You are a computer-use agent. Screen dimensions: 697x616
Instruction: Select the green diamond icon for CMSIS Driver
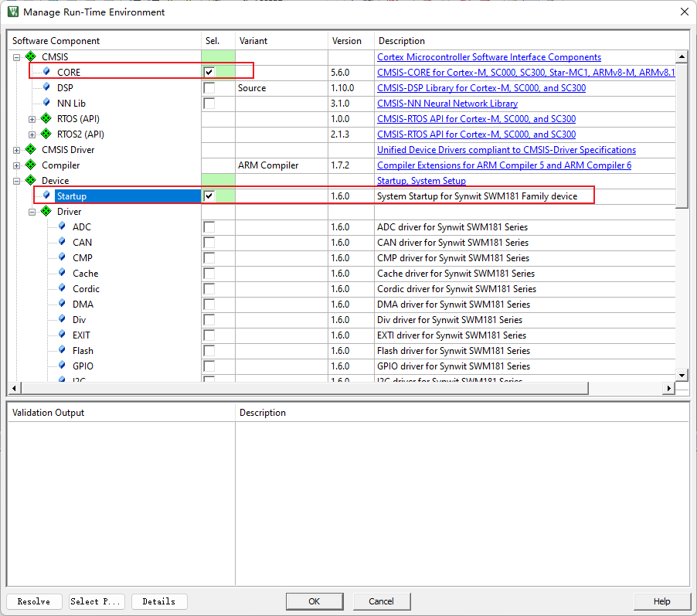coord(31,150)
